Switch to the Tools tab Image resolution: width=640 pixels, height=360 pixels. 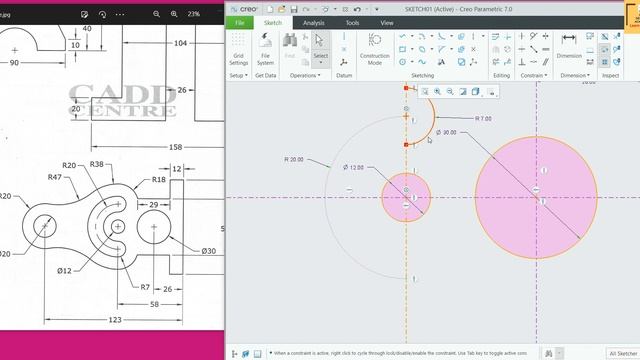pyautogui.click(x=352, y=23)
